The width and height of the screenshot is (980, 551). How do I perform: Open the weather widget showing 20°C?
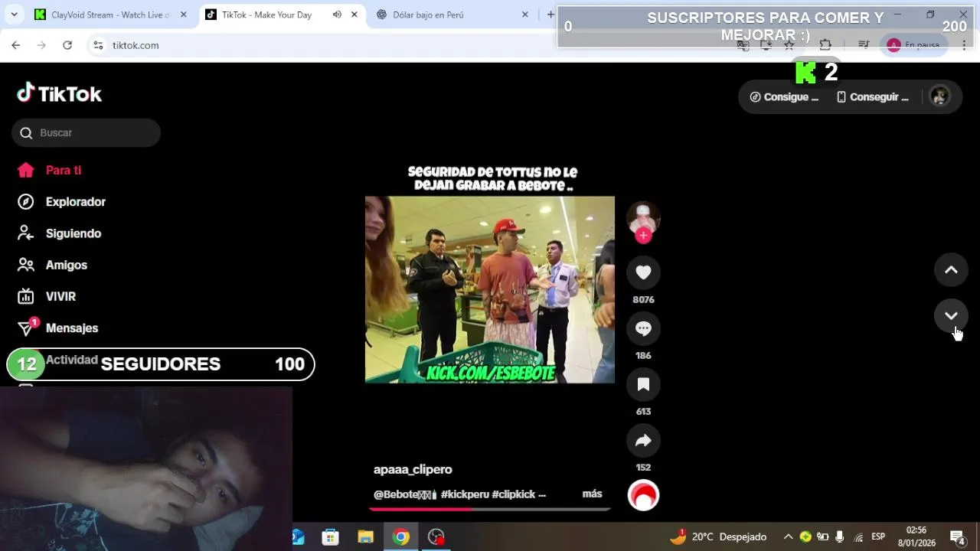(718, 536)
